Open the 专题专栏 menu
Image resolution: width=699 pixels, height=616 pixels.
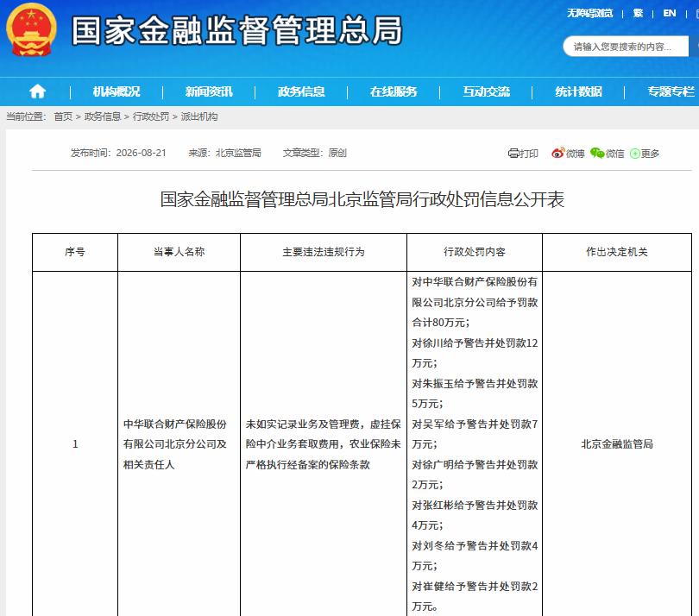tap(671, 91)
